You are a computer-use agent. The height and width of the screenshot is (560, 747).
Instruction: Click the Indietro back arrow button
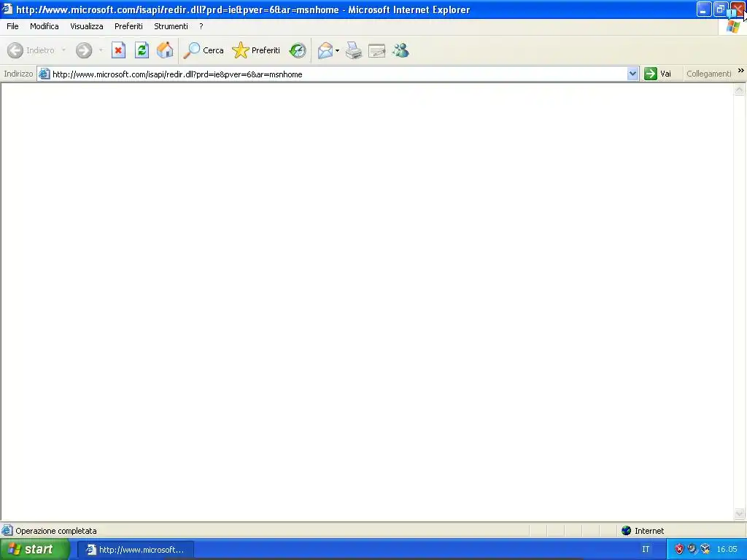tap(15, 50)
